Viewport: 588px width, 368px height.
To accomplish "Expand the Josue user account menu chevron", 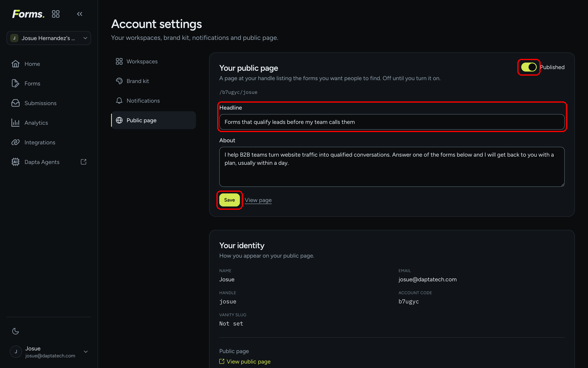I will (x=86, y=352).
